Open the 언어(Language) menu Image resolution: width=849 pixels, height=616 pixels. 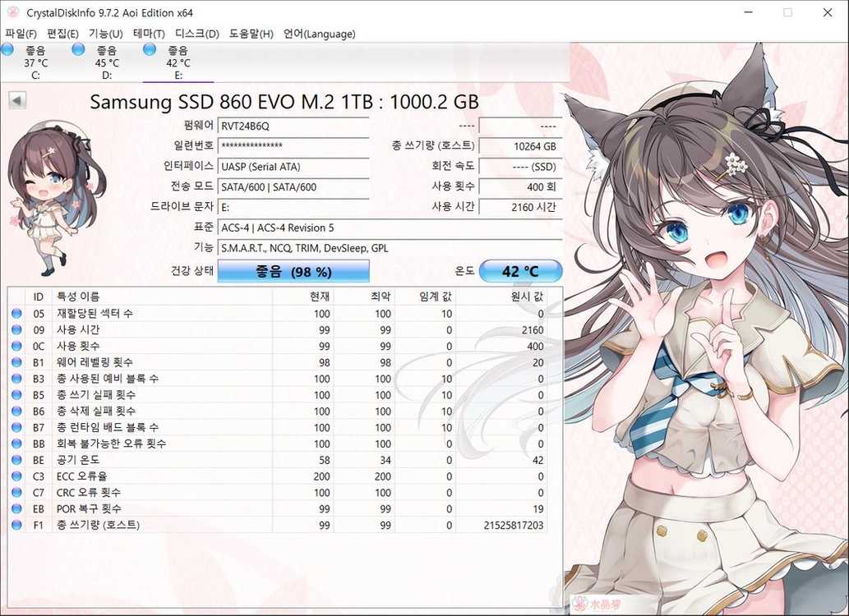pyautogui.click(x=320, y=34)
